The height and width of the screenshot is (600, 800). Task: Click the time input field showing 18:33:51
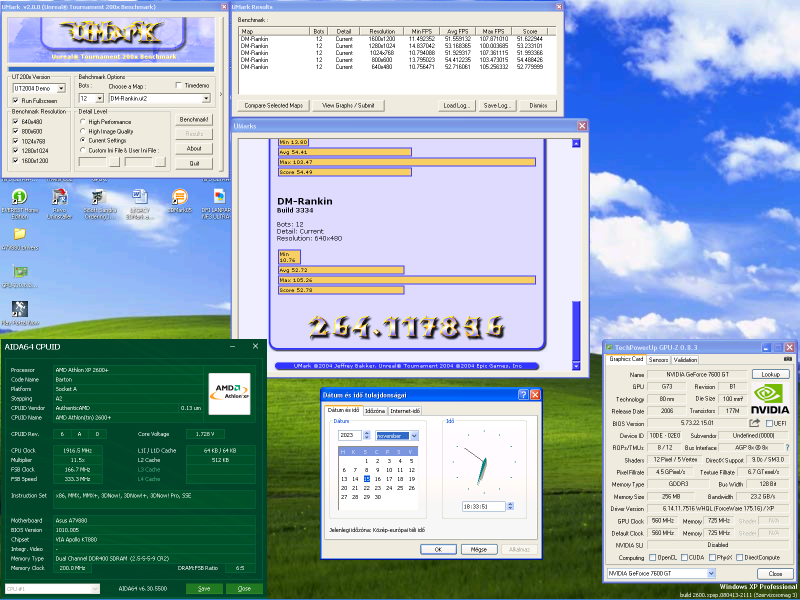click(x=484, y=507)
